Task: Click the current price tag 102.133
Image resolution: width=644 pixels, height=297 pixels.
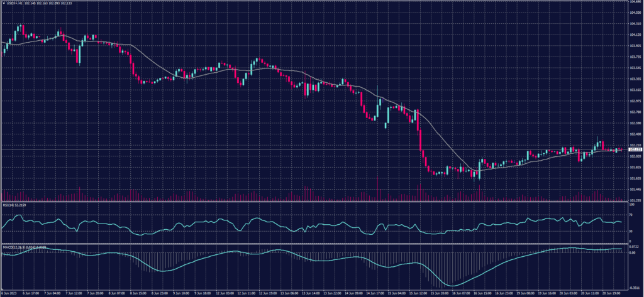Action: 635,149
